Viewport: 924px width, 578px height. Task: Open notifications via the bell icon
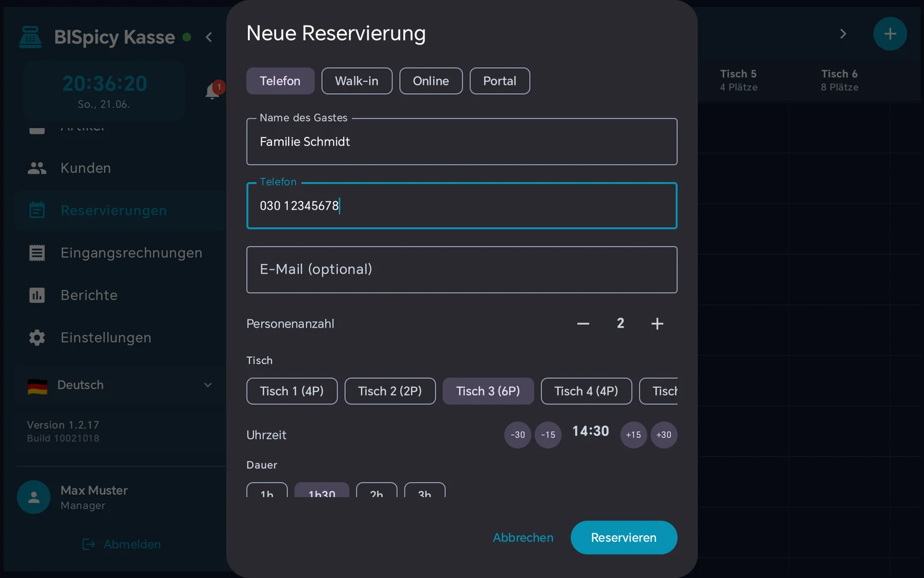(x=213, y=91)
